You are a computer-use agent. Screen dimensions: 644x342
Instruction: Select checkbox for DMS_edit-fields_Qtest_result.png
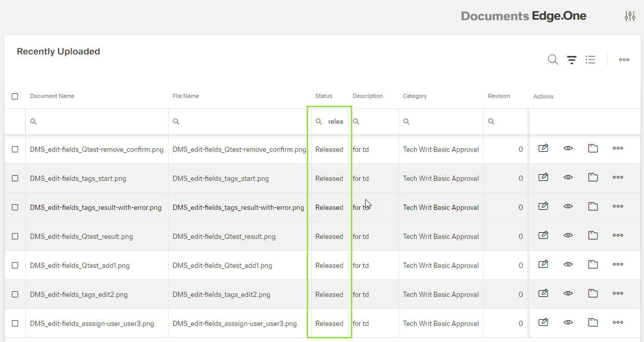click(x=15, y=236)
